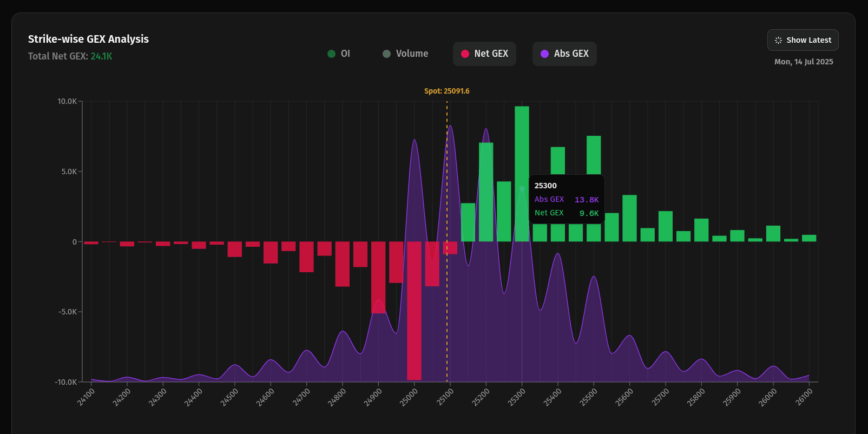
Task: Select the tallest green bar at 25300
Action: click(x=522, y=141)
